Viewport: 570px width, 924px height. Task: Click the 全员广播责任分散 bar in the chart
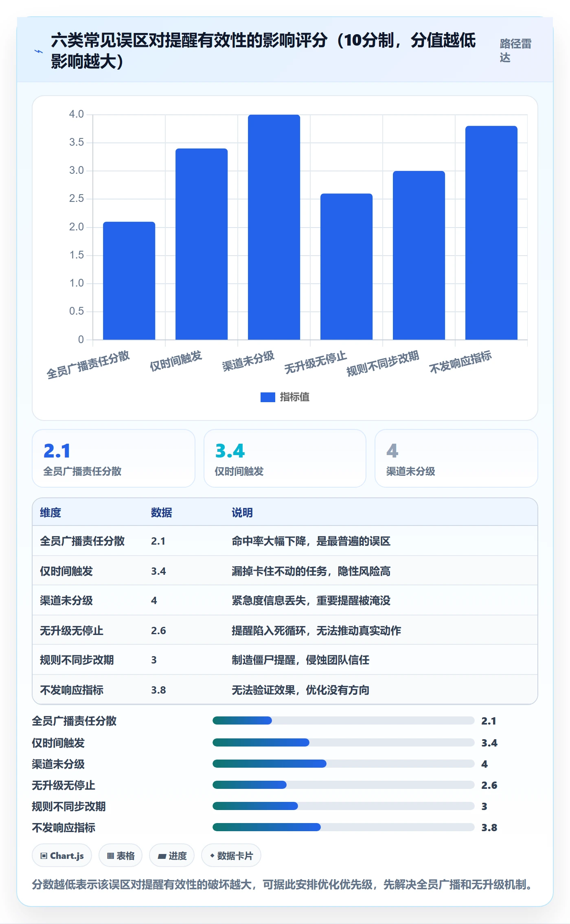[x=129, y=280]
